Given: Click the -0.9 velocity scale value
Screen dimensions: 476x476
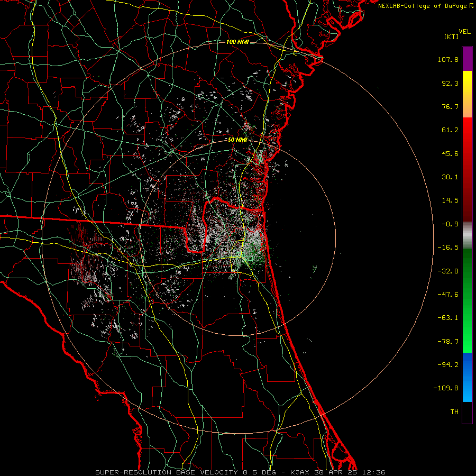Looking at the screenshot, I should (450, 224).
